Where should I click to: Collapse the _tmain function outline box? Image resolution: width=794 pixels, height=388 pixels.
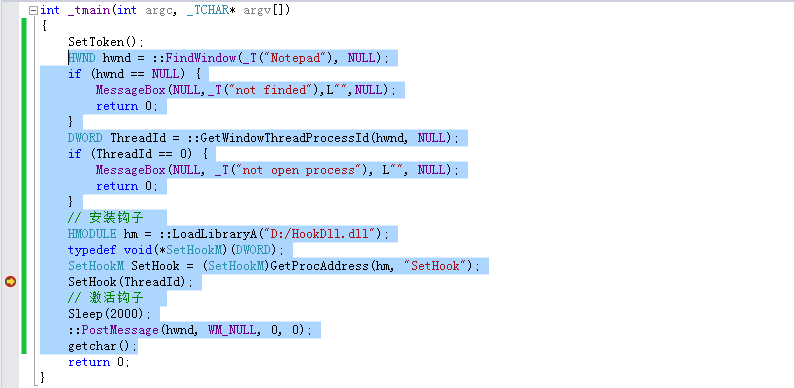34,10
